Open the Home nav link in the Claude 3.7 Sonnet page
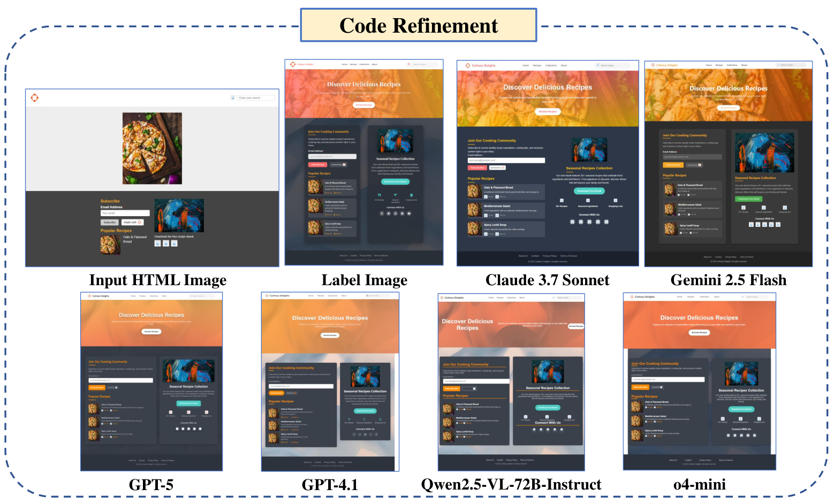The width and height of the screenshot is (834, 504). (x=526, y=65)
